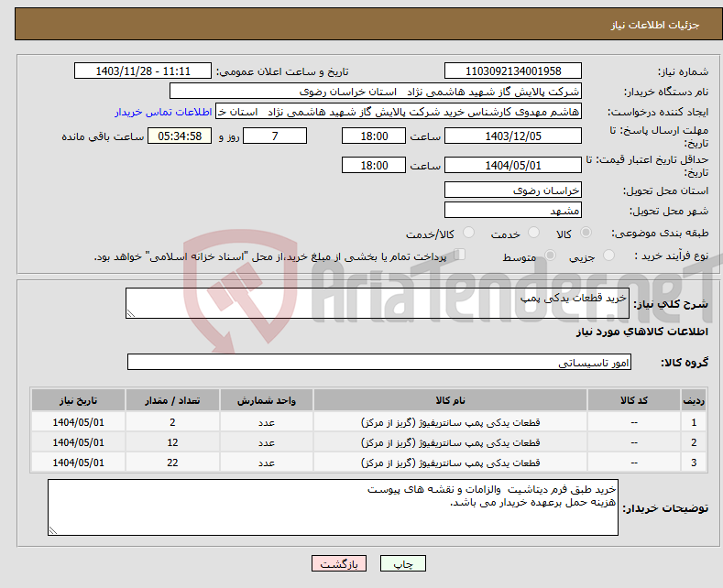This screenshot has width=723, height=588.
Task: Toggle the اسناد خزانه اسلامی payment checkbox
Action: pos(459,255)
